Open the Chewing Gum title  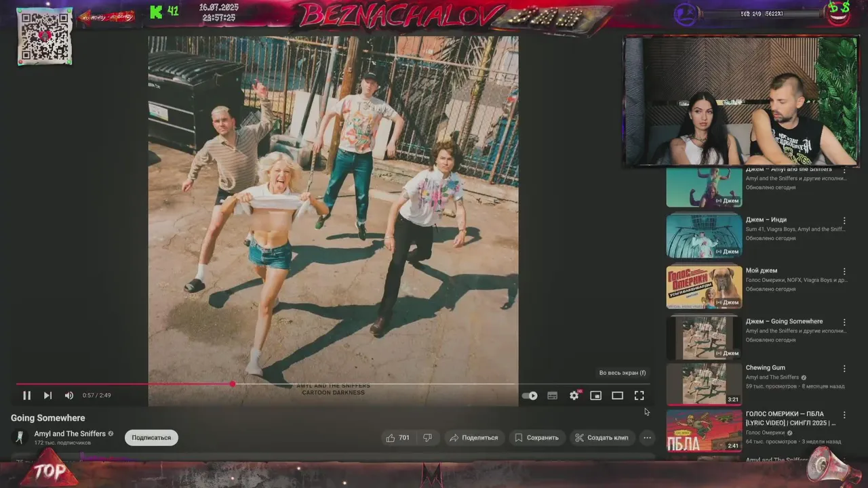click(766, 368)
